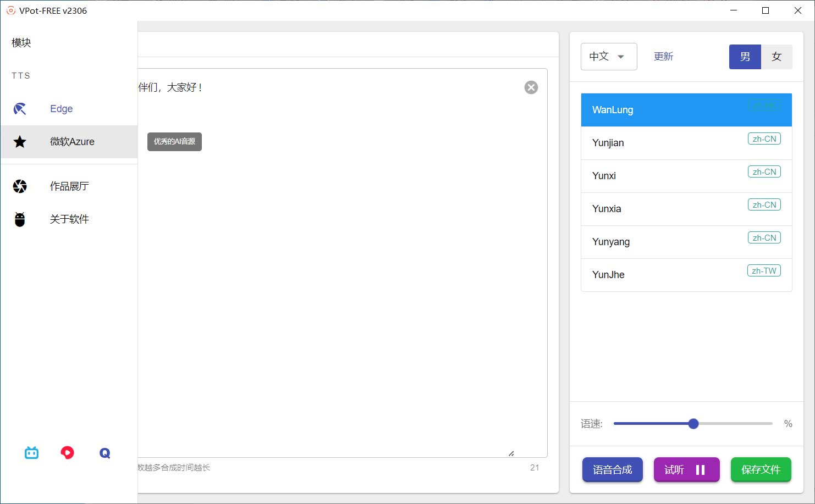Click the 语音合成 button
The image size is (815, 504).
click(612, 469)
